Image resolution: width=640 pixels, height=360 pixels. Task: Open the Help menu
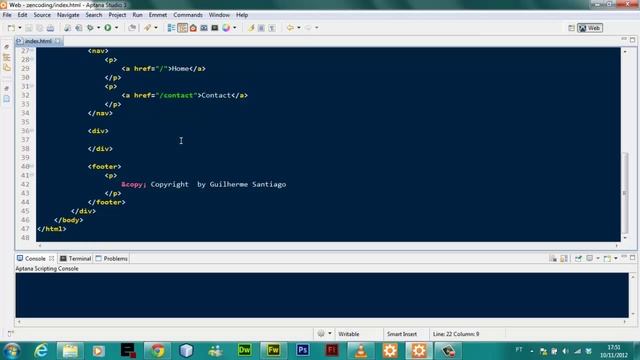click(x=242, y=15)
